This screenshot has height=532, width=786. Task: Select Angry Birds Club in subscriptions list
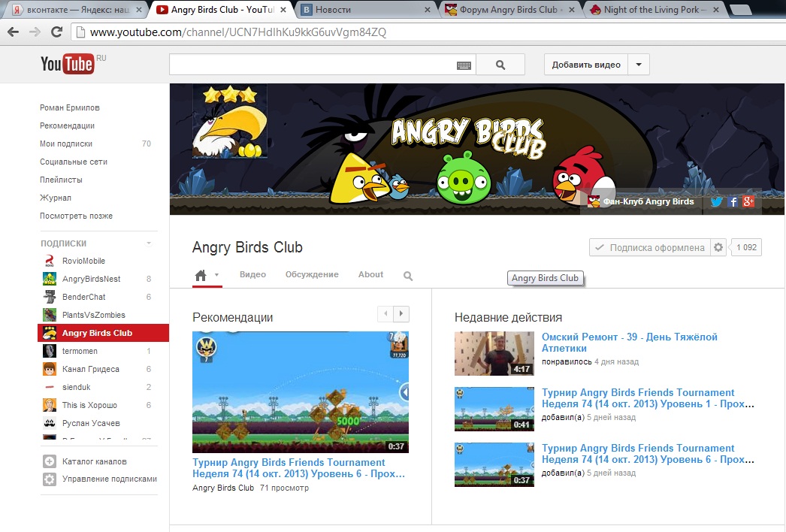pos(103,333)
